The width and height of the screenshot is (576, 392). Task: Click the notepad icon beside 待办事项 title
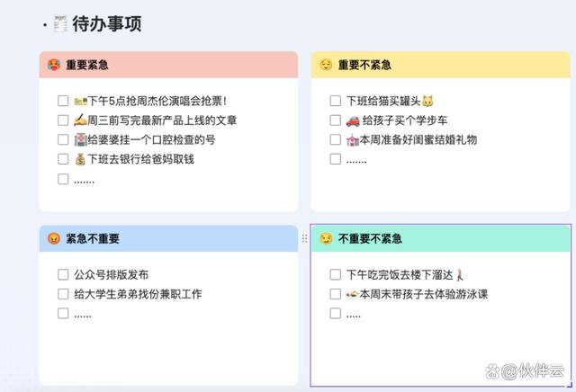[59, 24]
